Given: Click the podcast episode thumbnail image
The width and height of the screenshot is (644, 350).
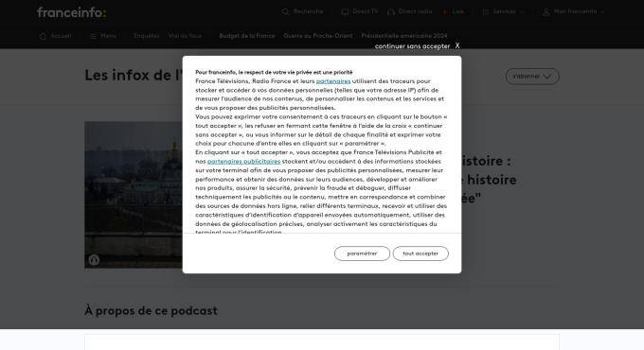Looking at the screenshot, I should 134,195.
